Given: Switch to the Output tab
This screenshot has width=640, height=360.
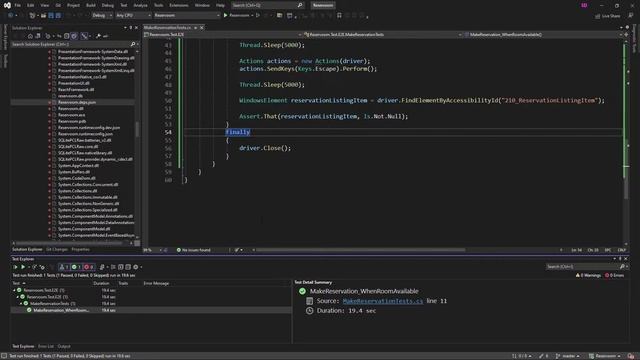Looking at the screenshot, I should point(64,347).
